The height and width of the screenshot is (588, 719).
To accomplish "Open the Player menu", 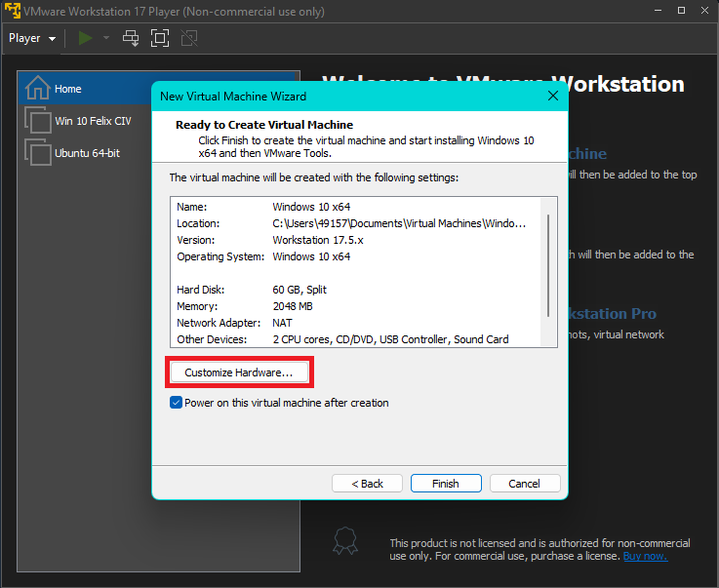I will point(31,38).
